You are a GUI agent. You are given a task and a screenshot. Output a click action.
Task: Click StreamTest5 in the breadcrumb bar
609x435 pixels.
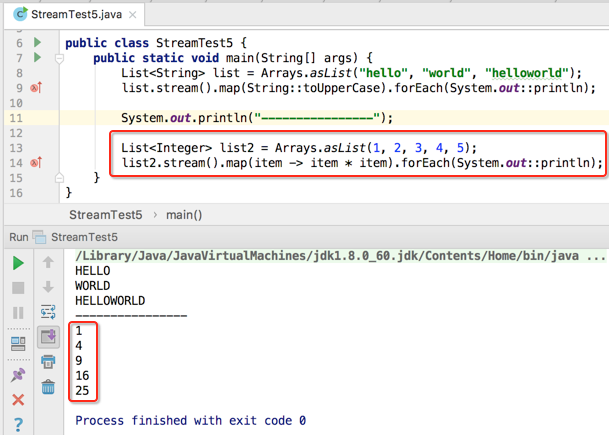[106, 215]
